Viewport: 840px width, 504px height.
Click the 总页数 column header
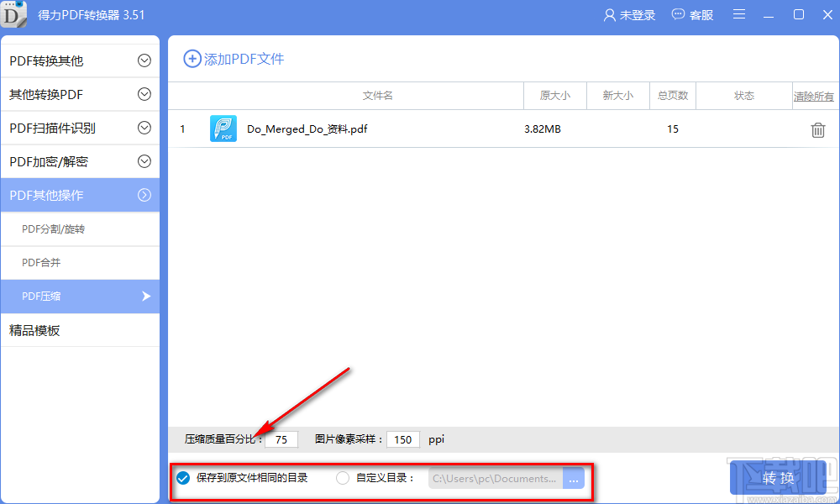point(673,95)
